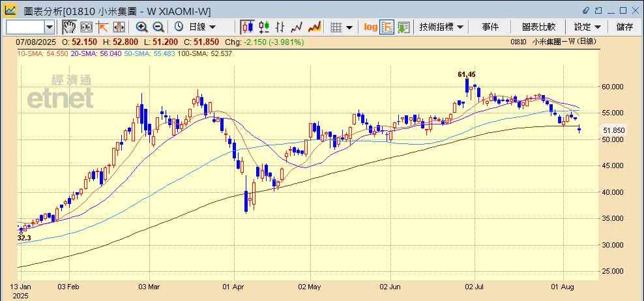Switch to red-blue candlestick chart type

(247, 27)
